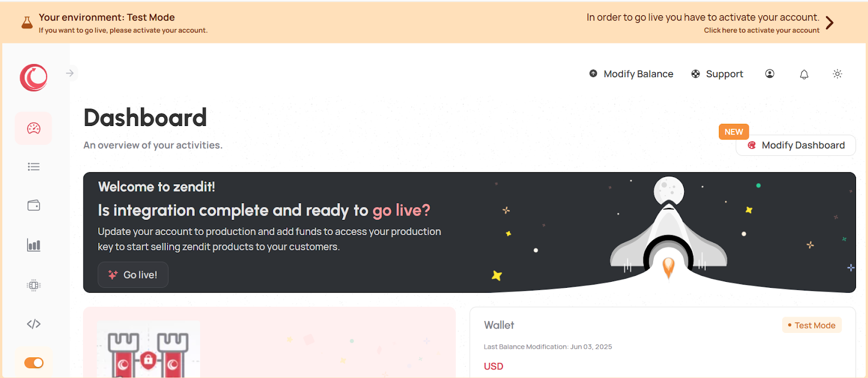Image resolution: width=868 pixels, height=378 pixels.
Task: Toggle light mode with the sun icon
Action: 838,74
